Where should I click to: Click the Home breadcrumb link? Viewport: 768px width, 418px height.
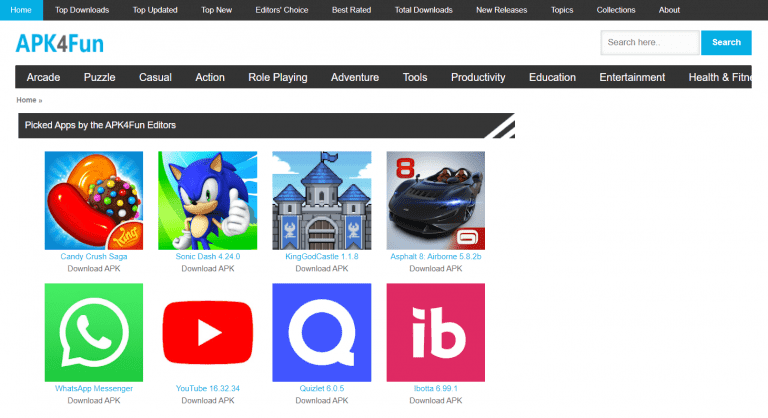coord(26,100)
